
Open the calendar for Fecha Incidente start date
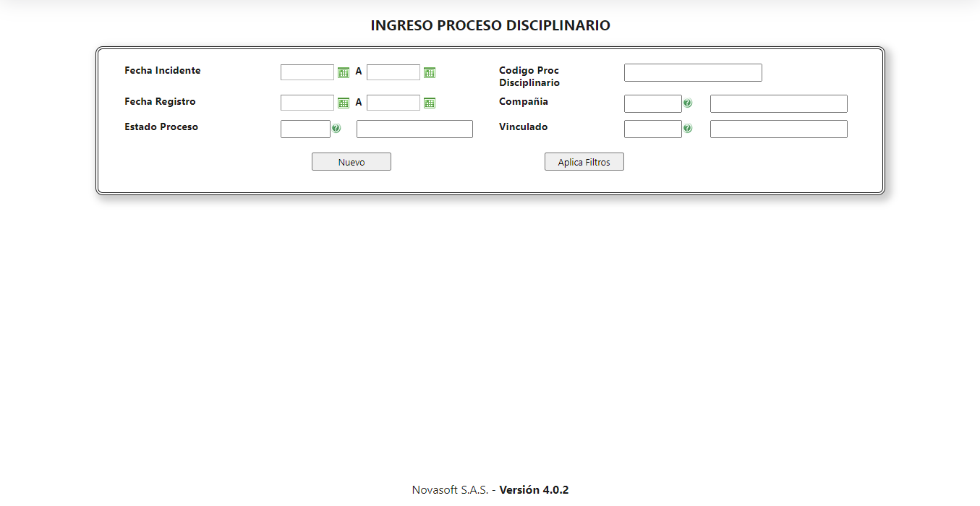coord(344,72)
